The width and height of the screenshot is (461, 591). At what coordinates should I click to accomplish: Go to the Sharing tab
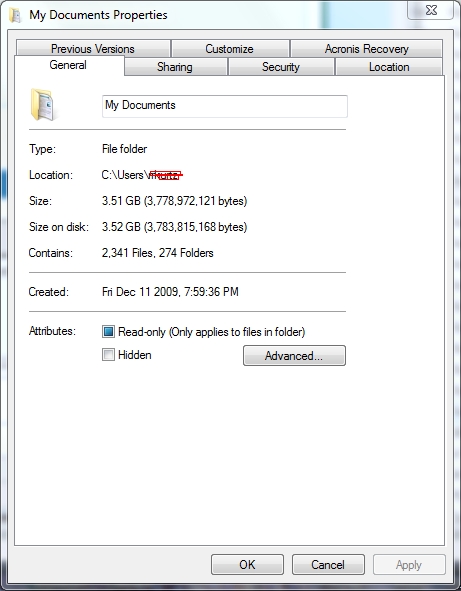(x=175, y=67)
